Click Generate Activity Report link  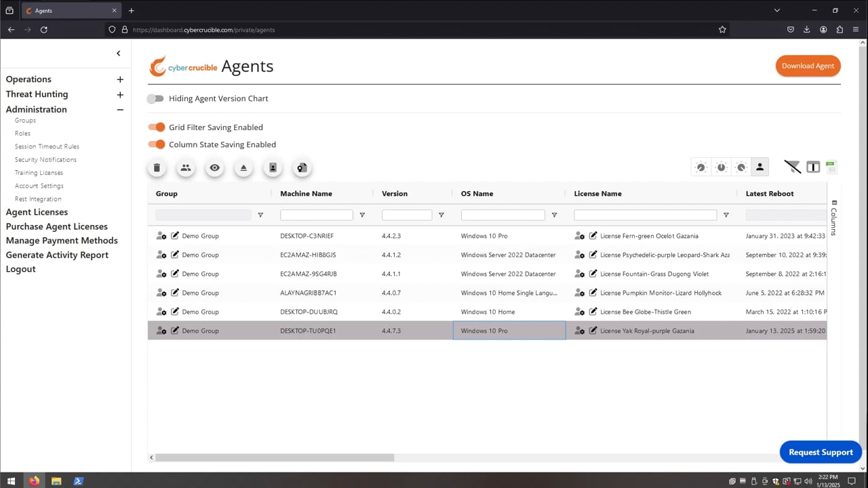(x=57, y=255)
